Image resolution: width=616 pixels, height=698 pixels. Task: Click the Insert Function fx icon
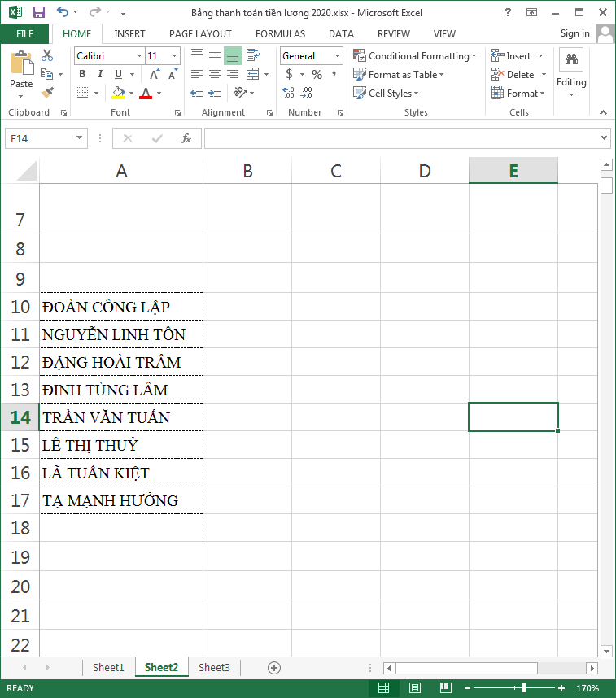[186, 138]
